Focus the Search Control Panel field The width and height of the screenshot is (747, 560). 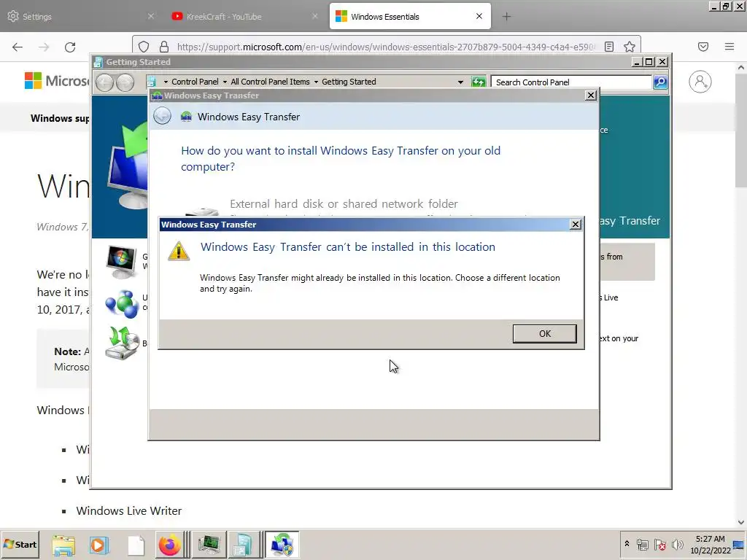click(570, 82)
